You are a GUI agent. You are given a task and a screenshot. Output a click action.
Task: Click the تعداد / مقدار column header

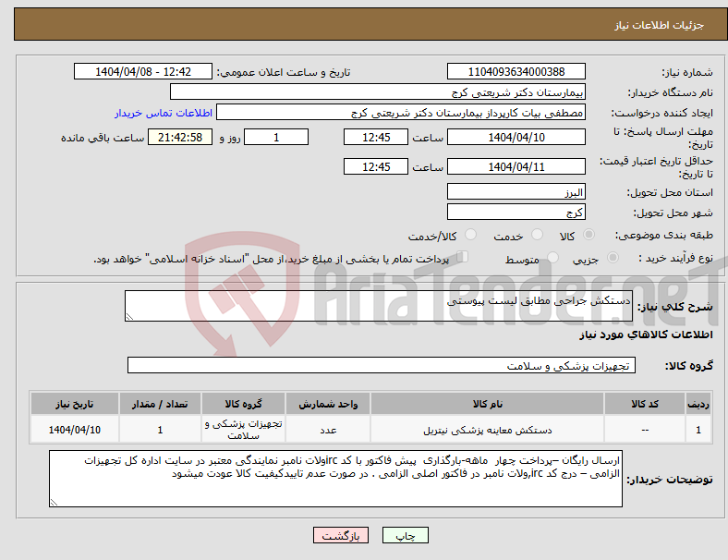tap(160, 404)
